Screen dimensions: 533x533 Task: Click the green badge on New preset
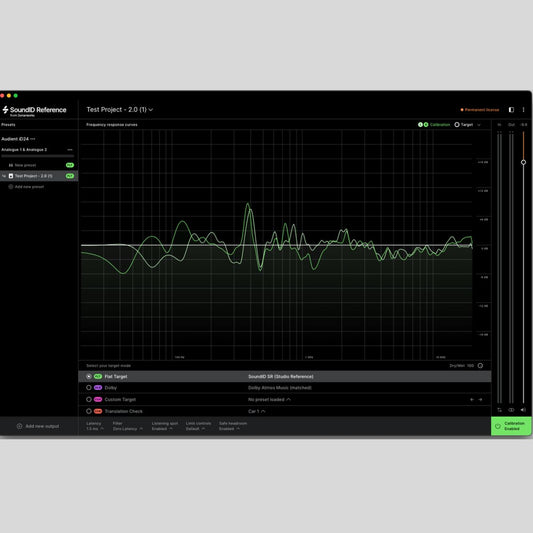pos(70,165)
